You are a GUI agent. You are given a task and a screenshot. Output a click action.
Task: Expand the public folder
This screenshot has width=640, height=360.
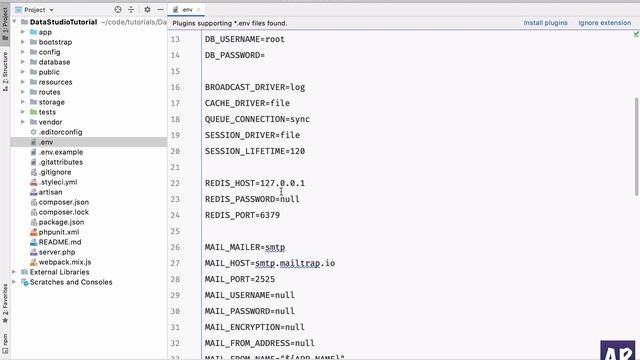point(23,72)
